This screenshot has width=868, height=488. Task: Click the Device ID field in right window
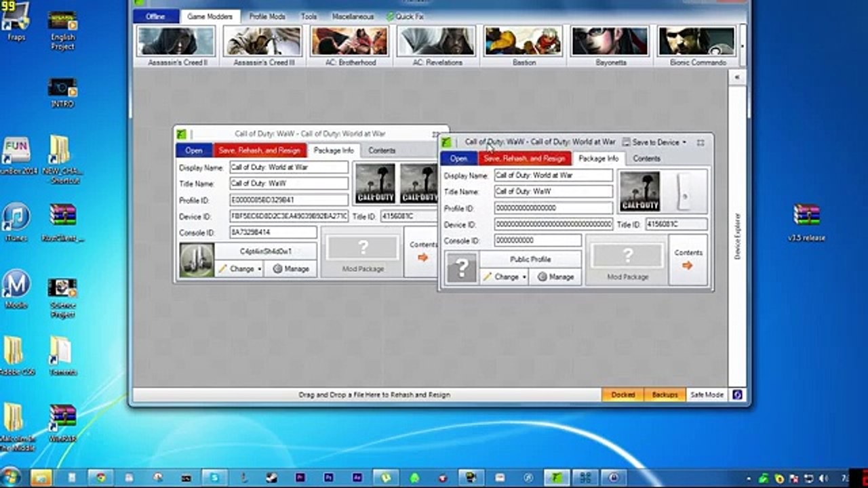(553, 224)
